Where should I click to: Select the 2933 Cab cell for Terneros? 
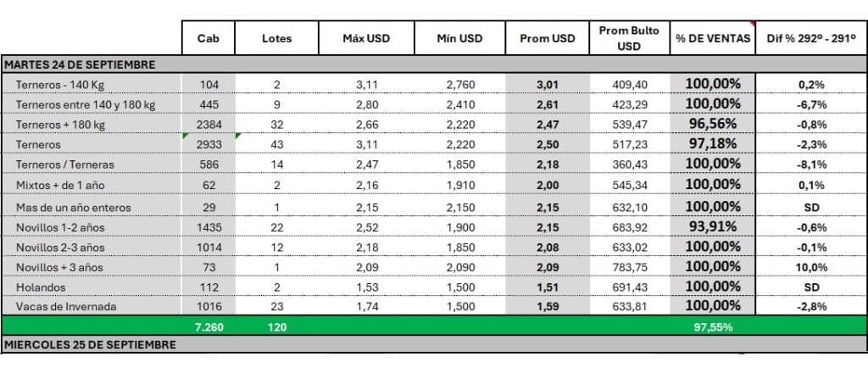coord(209,144)
